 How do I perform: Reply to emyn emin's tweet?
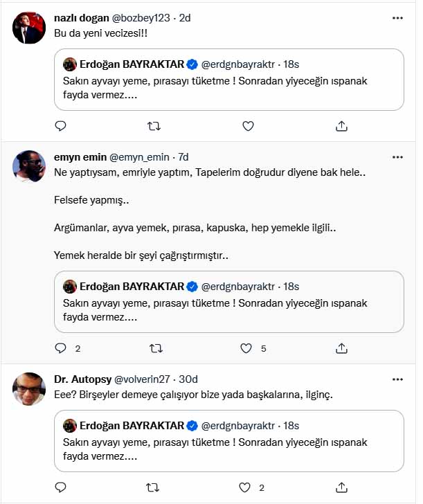click(60, 348)
